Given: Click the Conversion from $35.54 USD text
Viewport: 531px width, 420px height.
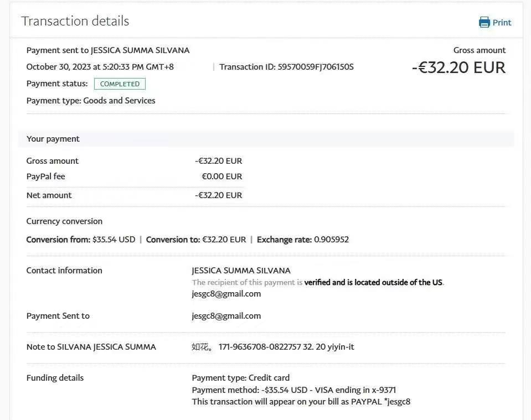Looking at the screenshot, I should (x=81, y=240).
